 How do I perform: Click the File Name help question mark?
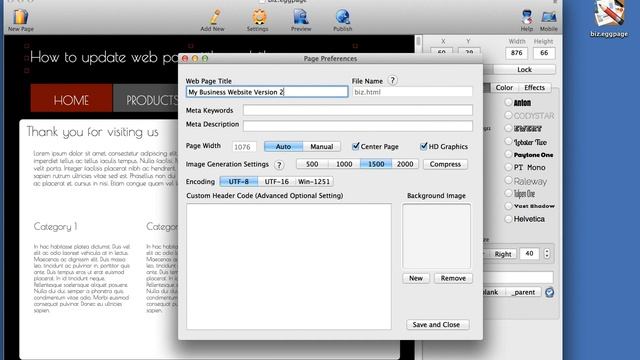point(392,80)
